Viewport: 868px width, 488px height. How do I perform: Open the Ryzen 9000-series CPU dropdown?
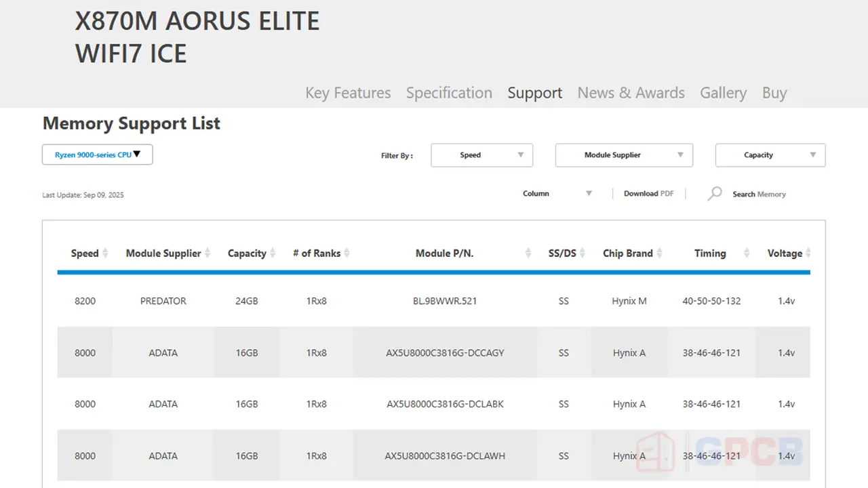coord(98,155)
